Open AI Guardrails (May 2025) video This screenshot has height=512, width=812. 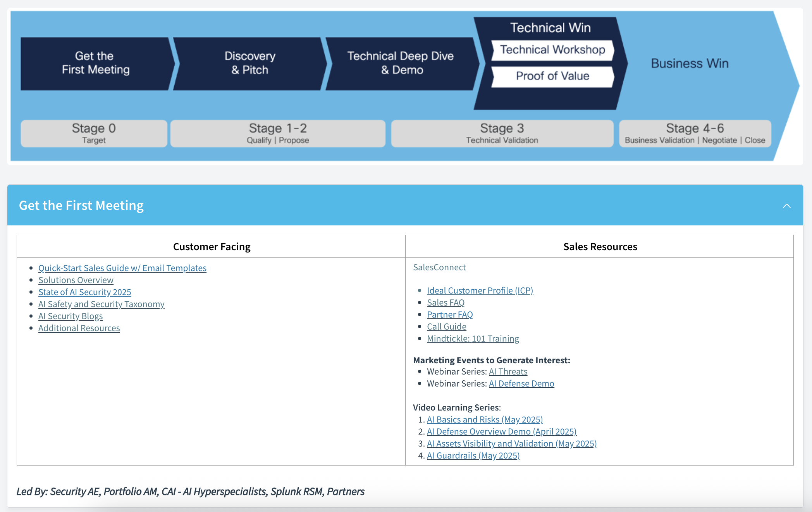click(x=473, y=455)
